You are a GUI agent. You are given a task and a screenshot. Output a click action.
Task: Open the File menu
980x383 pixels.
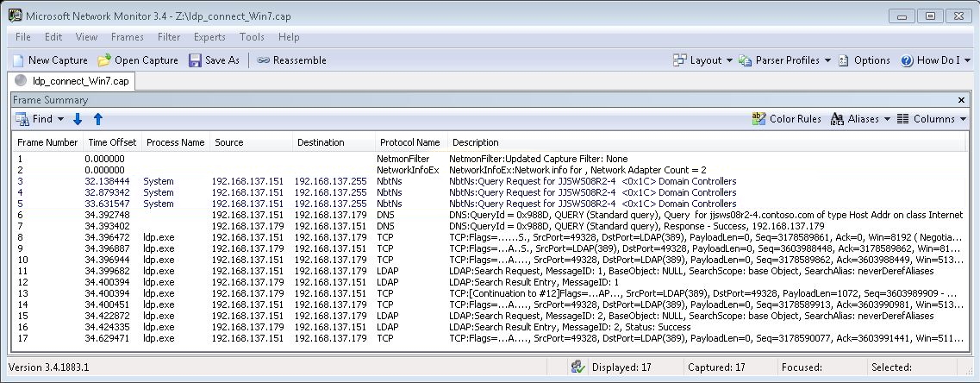click(x=23, y=37)
